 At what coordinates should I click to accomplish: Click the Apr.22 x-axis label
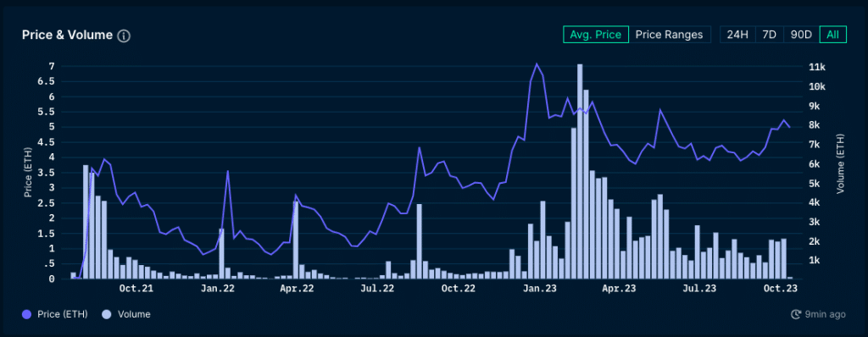[298, 288]
